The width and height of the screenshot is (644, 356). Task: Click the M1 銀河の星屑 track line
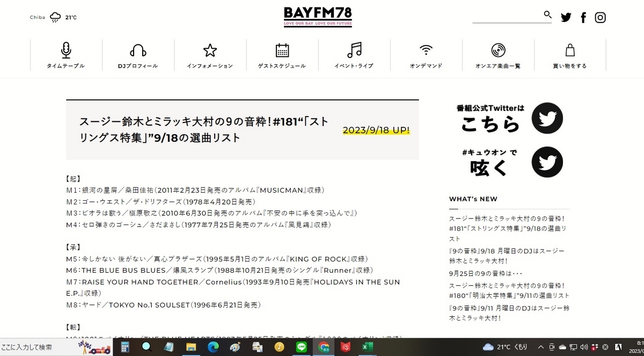[195, 190]
